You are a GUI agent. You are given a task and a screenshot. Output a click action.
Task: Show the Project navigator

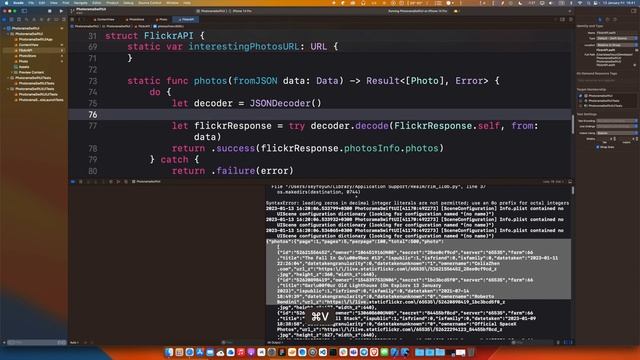[4, 19]
